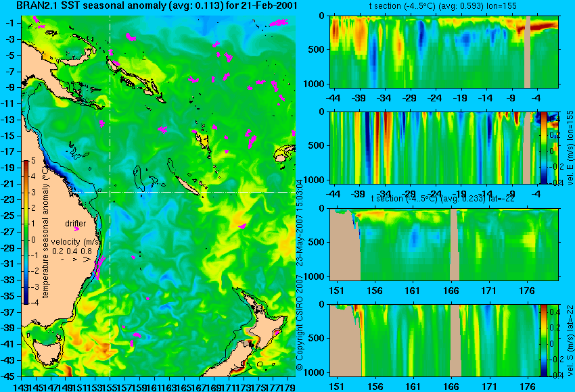Click latitude label '-39' on map axis

[7, 328]
